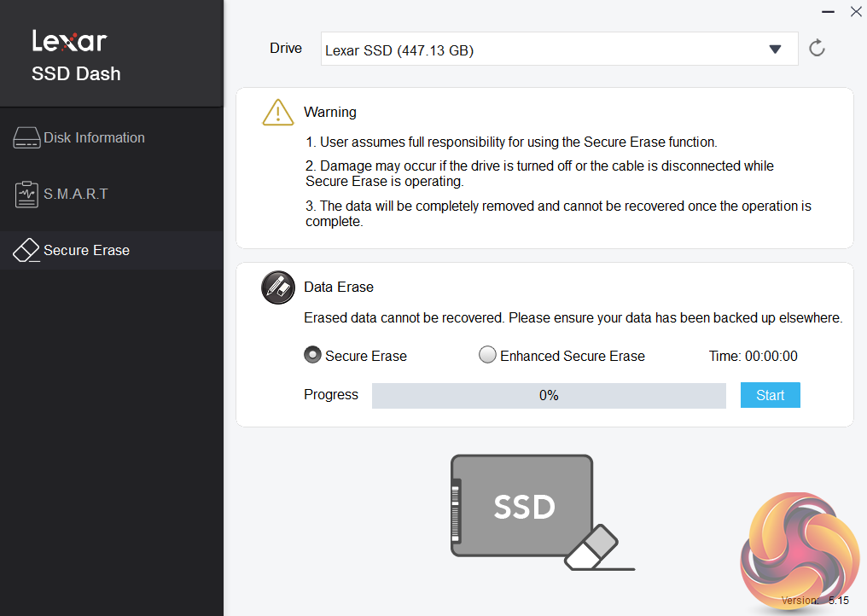
Task: Click the Time: 00:00:00 readout
Action: pos(754,356)
